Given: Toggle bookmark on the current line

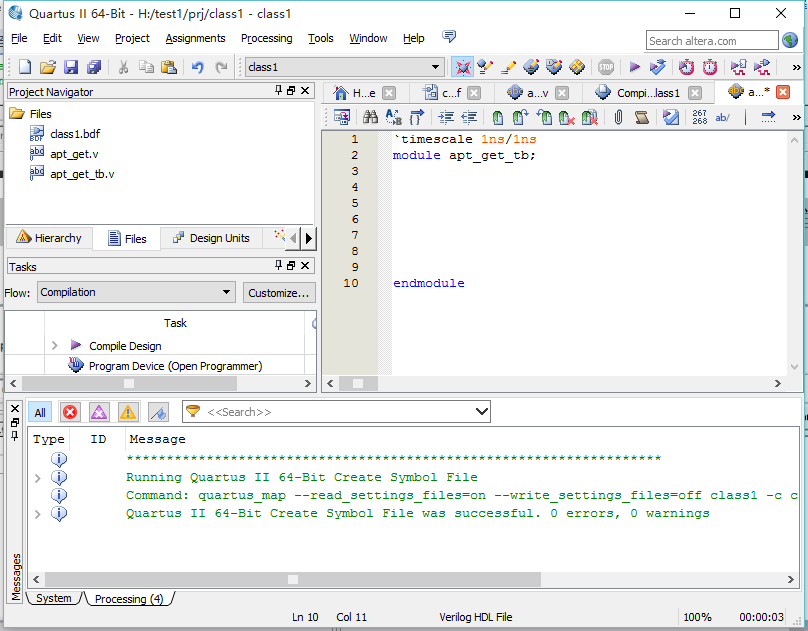Looking at the screenshot, I should tap(497, 117).
